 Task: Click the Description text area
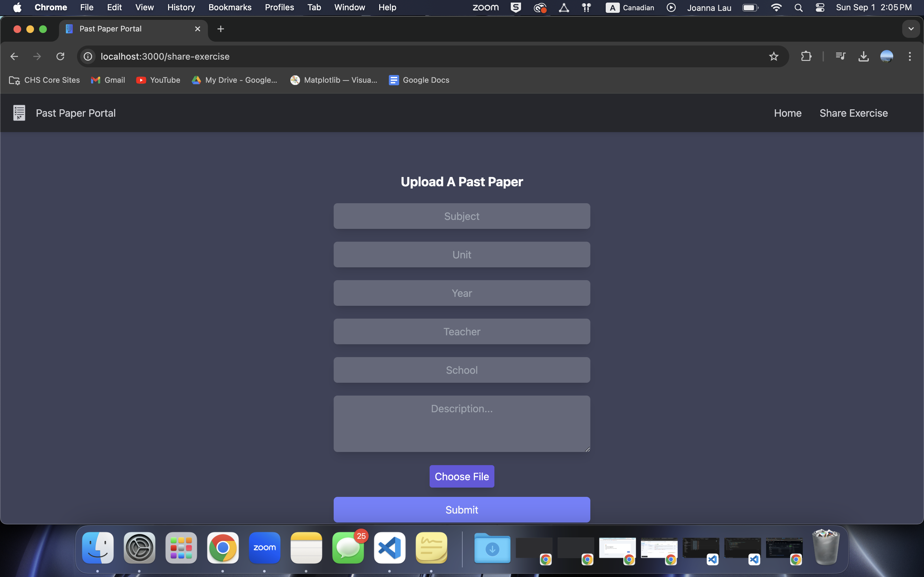click(x=462, y=423)
